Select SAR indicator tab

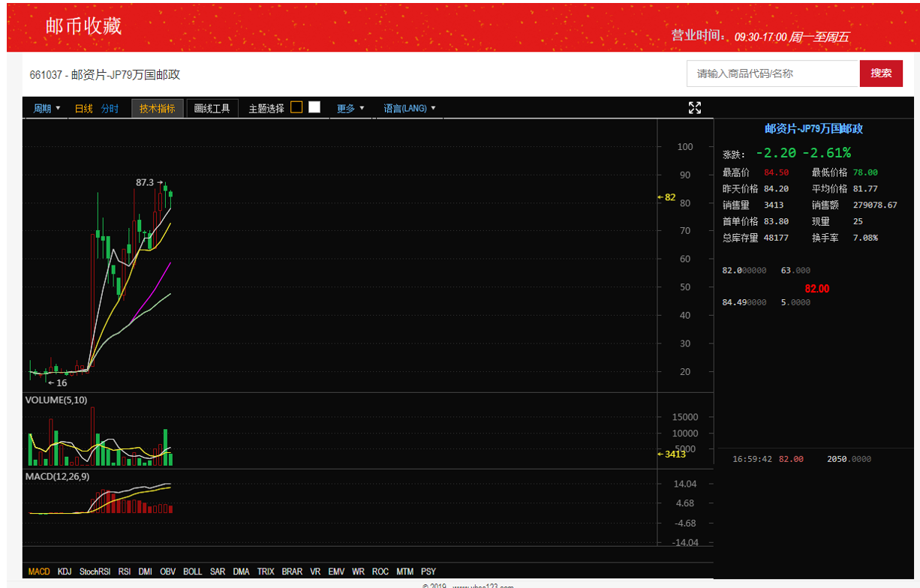[x=218, y=571]
